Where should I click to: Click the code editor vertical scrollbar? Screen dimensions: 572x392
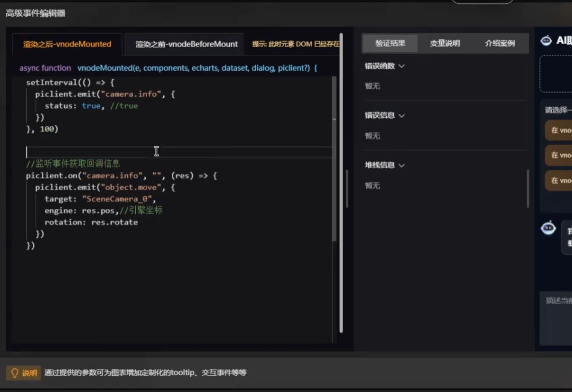[334, 159]
